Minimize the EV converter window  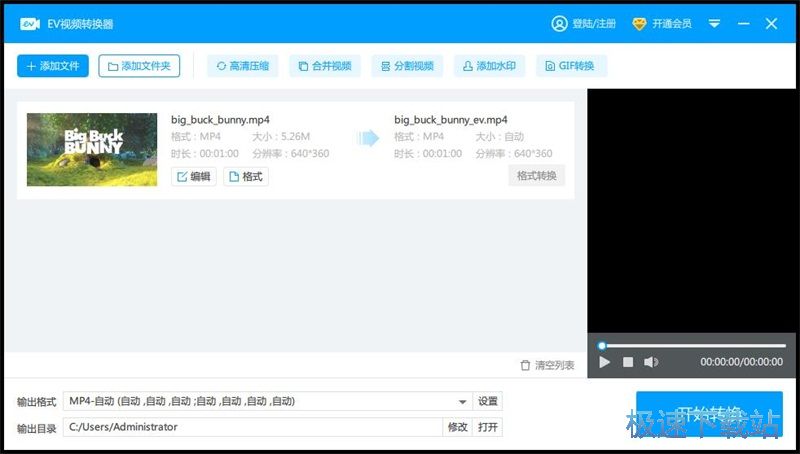click(x=744, y=23)
